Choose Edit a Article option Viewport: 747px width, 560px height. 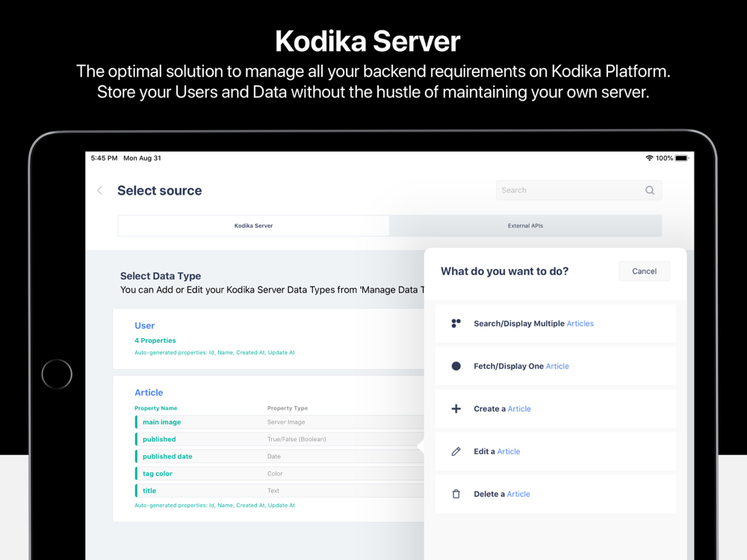pos(555,452)
